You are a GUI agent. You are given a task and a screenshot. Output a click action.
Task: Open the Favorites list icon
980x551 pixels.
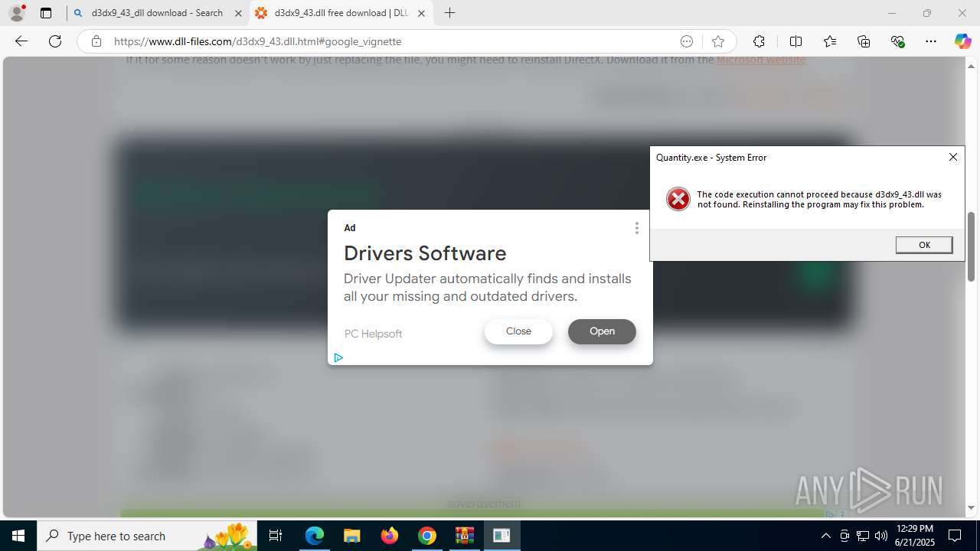(x=830, y=41)
